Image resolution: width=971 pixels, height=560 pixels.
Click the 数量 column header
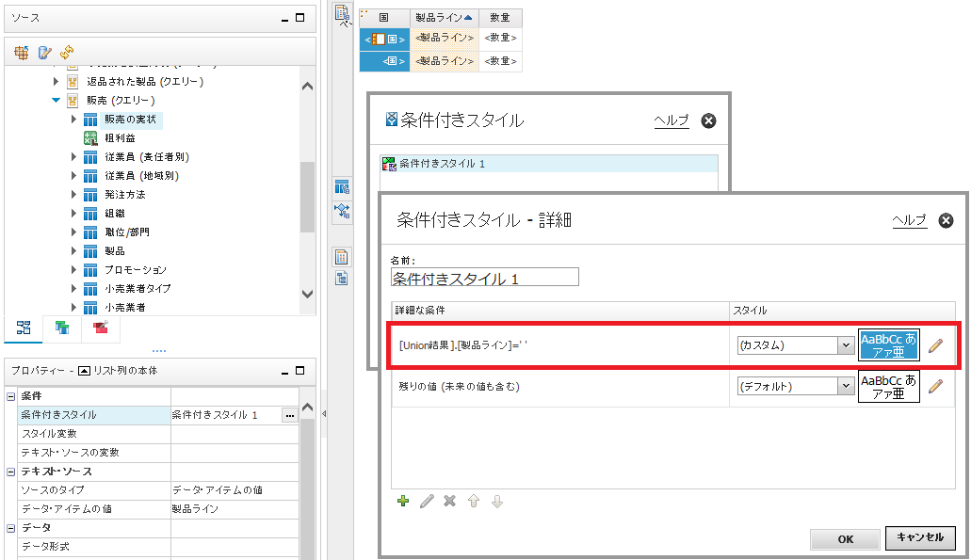tap(500, 18)
